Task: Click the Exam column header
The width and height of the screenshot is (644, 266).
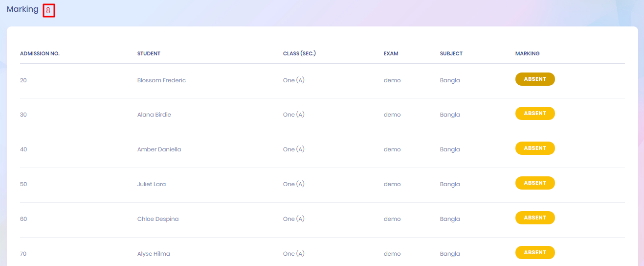Action: [391, 53]
